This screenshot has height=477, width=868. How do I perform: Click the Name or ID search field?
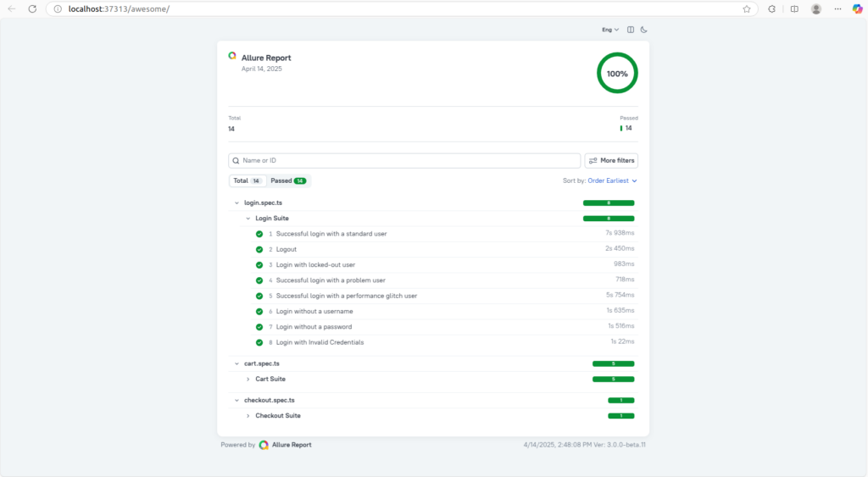[x=404, y=160]
